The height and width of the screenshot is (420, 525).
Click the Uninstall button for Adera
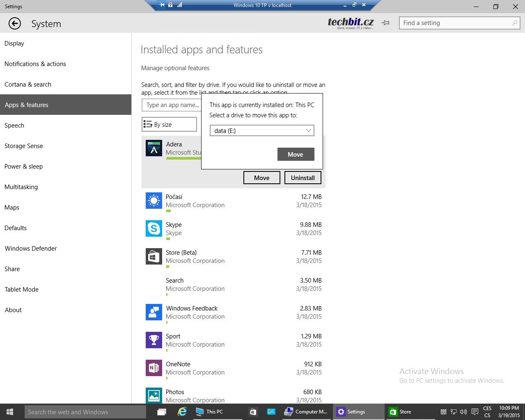coord(303,178)
